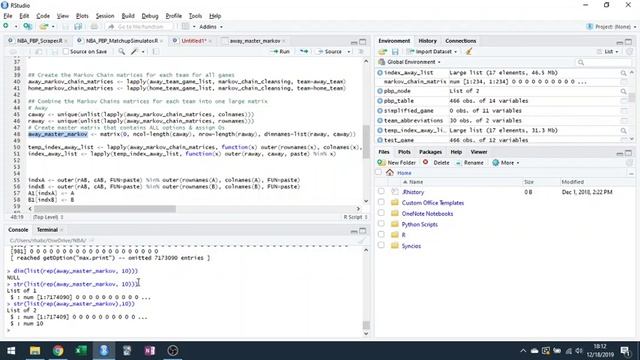The height and width of the screenshot is (360, 640).
Task: Click the Open File folder icon
Action: 43,27
